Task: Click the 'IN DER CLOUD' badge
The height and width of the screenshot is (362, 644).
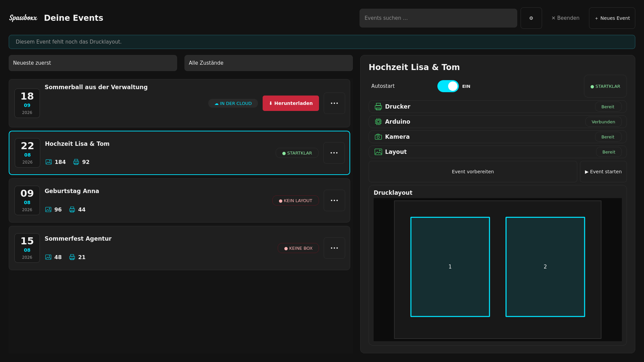Action: [233, 103]
